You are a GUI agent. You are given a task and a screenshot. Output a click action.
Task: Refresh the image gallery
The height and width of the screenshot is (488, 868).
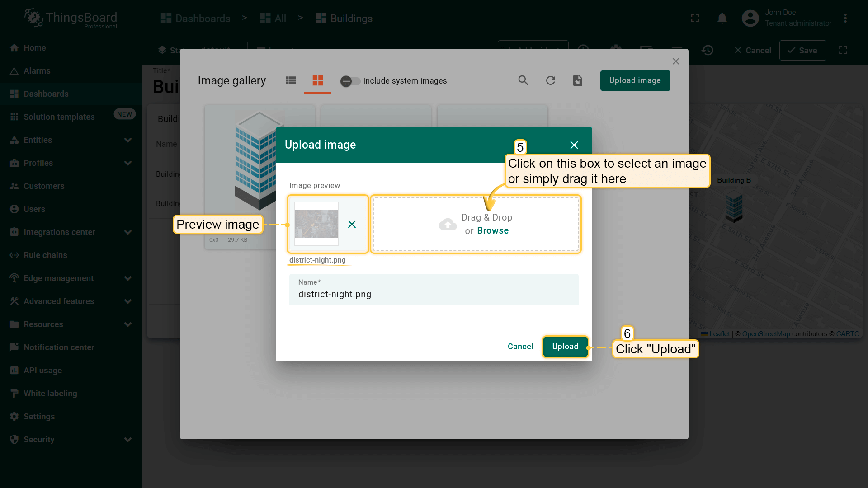(550, 80)
